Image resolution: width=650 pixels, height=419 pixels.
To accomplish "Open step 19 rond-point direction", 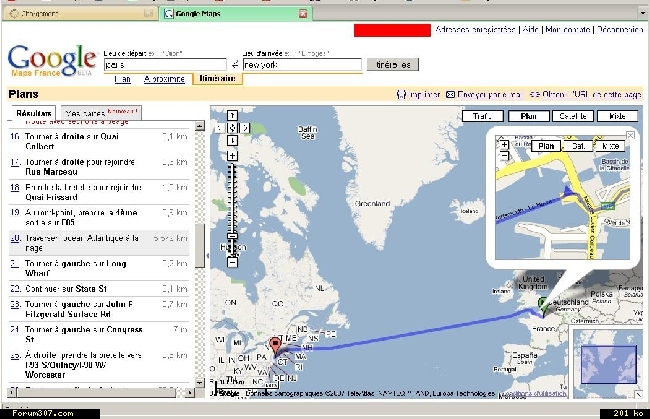I will 99,217.
